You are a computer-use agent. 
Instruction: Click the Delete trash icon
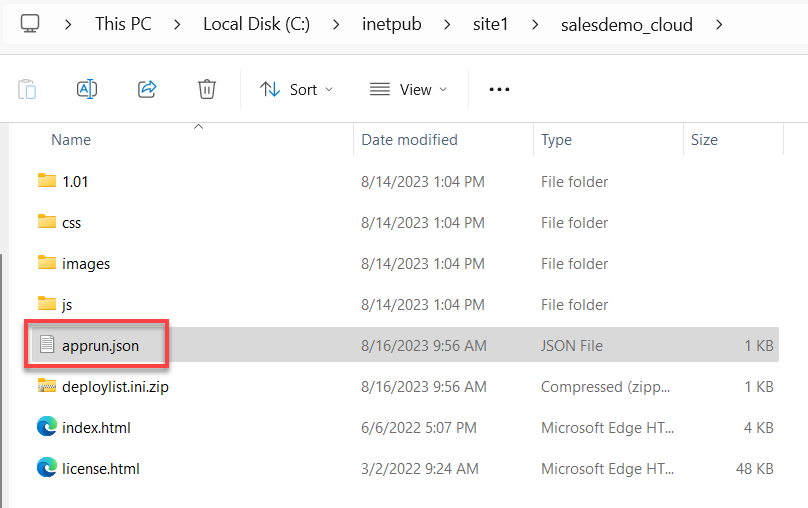coord(207,89)
